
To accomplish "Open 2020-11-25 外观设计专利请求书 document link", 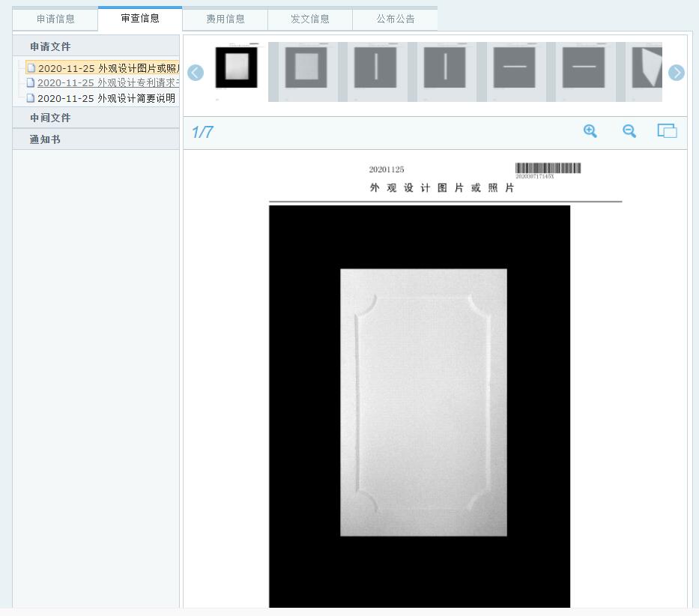I will (108, 83).
